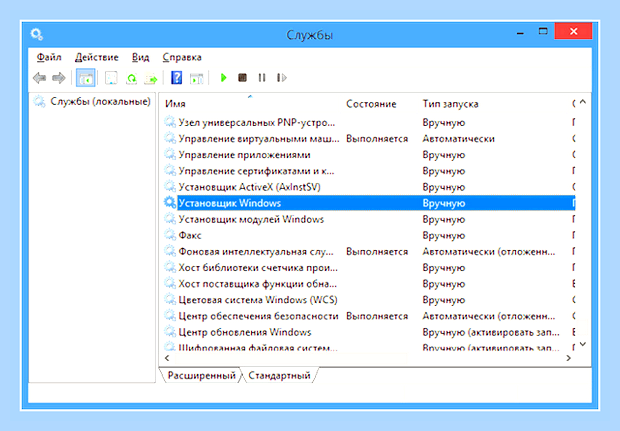Click gear icon beside Факс service
The image size is (620, 431).
(170, 235)
